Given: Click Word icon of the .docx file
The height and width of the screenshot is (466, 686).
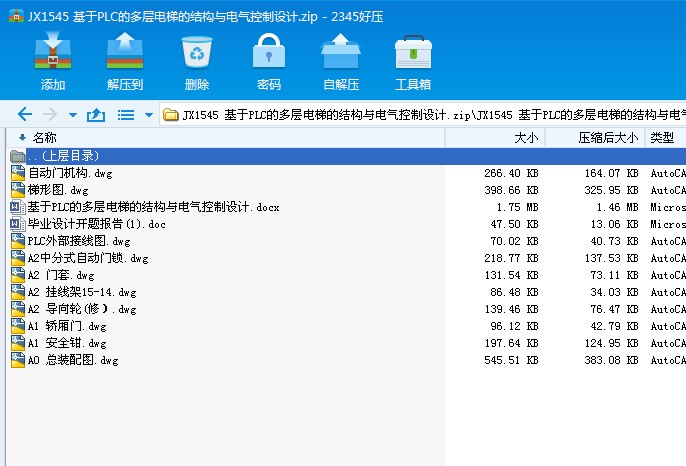Looking at the screenshot, I should pyautogui.click(x=18, y=207).
